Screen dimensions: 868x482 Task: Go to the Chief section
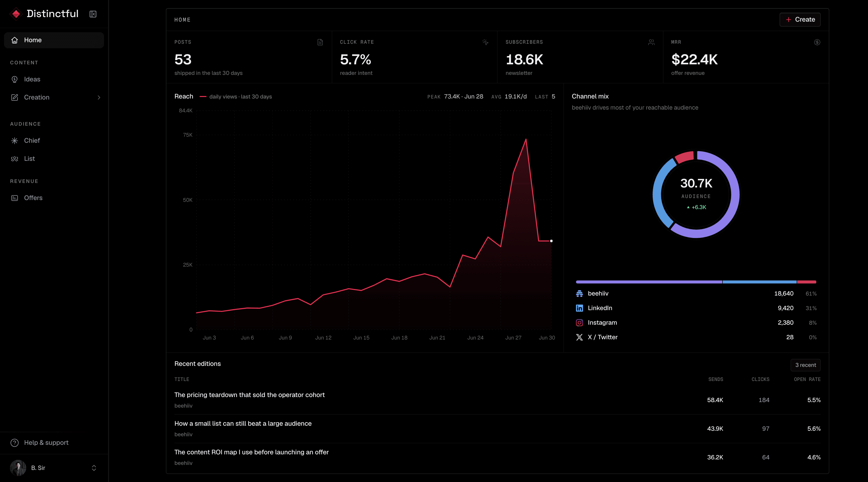pos(54,140)
